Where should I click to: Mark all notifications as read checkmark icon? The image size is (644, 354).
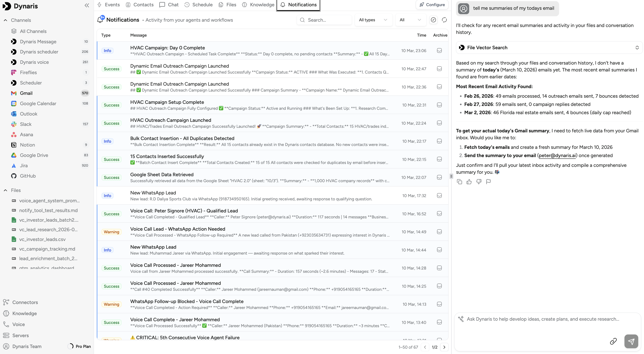(x=433, y=20)
